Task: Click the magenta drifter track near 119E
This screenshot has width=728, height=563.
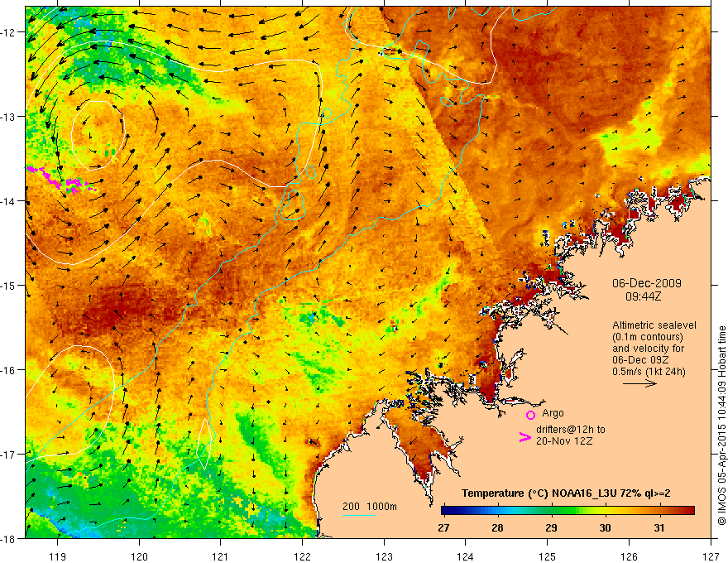Action: (61, 180)
